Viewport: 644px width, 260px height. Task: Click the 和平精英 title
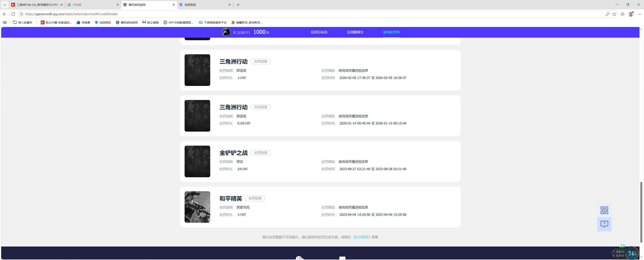point(231,198)
